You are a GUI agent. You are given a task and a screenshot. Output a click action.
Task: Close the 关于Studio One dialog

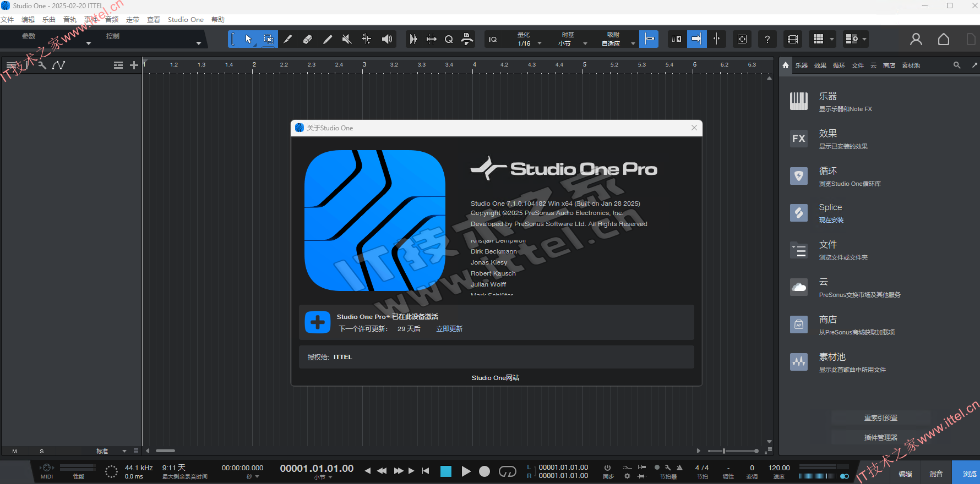coord(694,128)
